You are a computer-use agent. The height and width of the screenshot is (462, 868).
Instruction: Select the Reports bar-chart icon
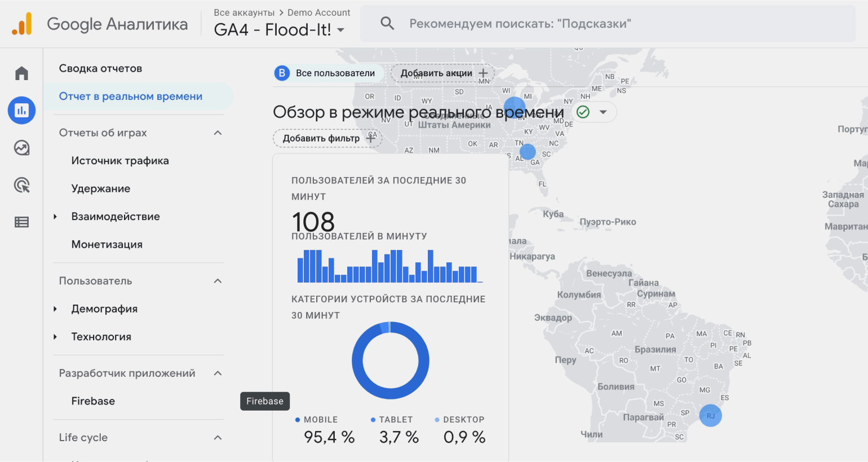pyautogui.click(x=21, y=110)
